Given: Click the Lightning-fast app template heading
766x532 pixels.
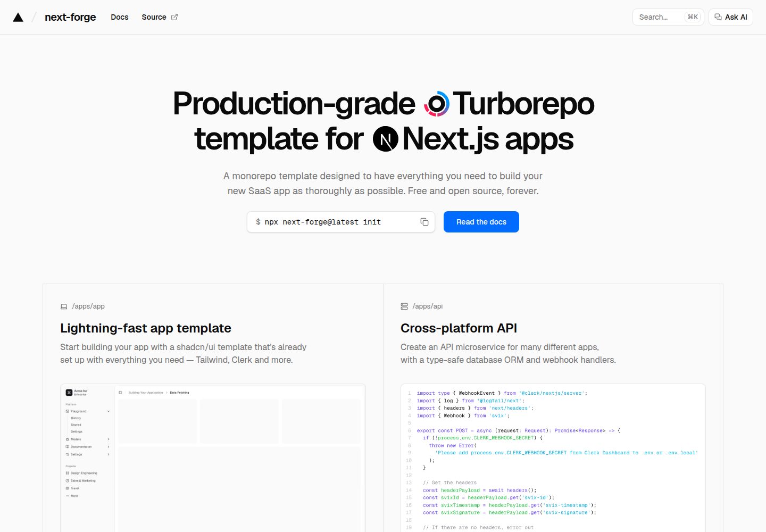Looking at the screenshot, I should (146, 328).
